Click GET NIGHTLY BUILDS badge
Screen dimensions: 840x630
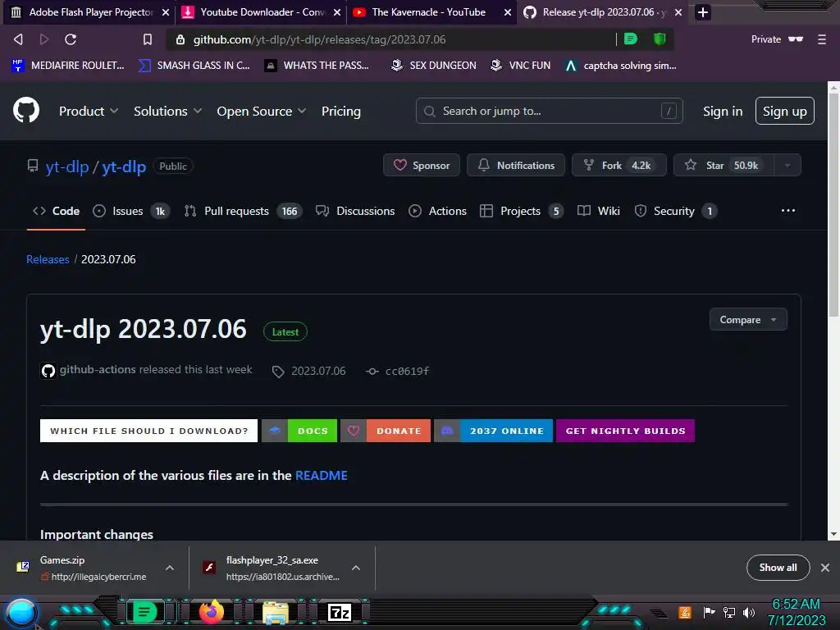(625, 431)
